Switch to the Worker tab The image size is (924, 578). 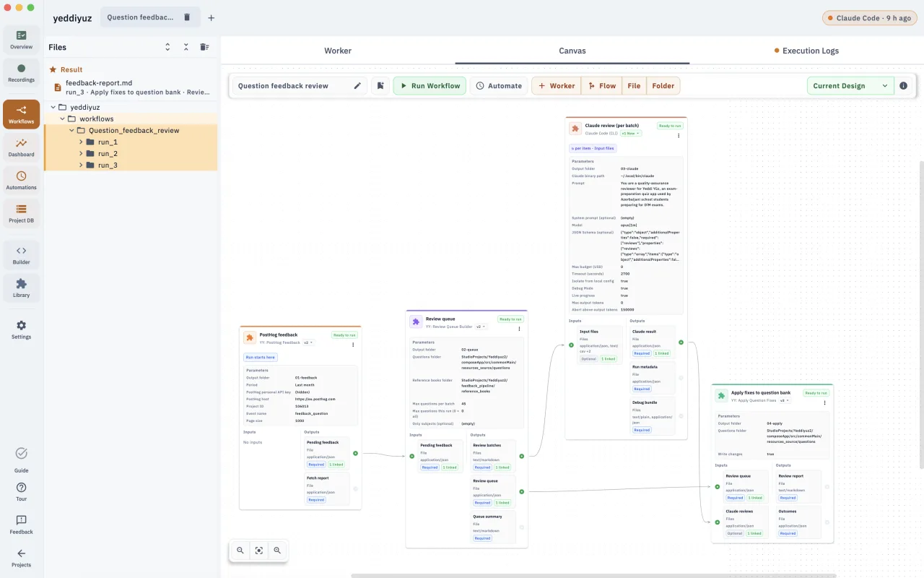[338, 51]
